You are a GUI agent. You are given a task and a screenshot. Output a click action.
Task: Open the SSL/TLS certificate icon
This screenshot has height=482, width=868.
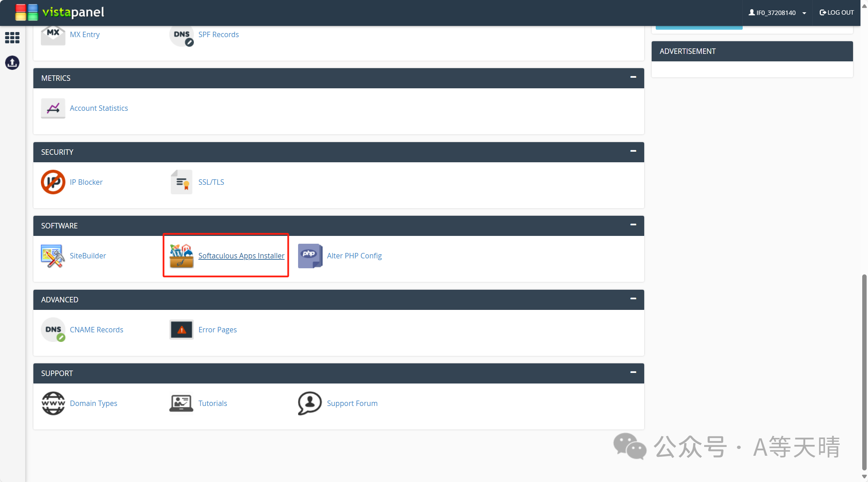click(x=181, y=182)
